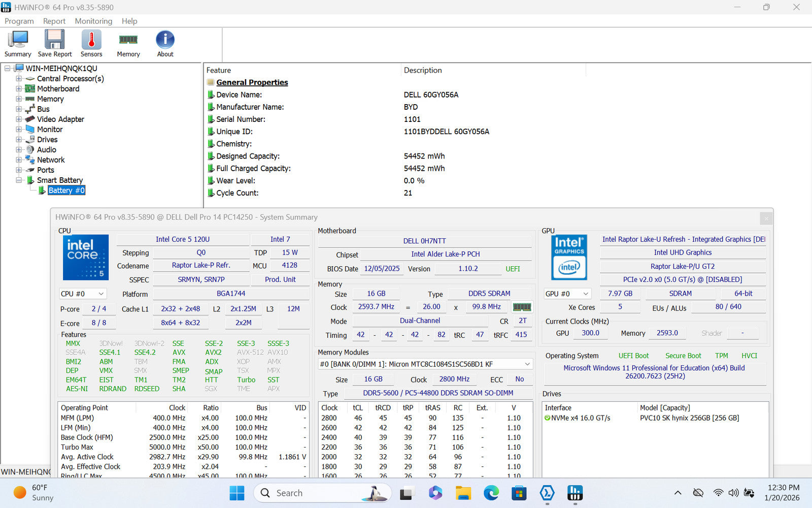This screenshot has width=812, height=508.
Task: Click the memory chip icon beside clock multiplier
Action: 522,307
